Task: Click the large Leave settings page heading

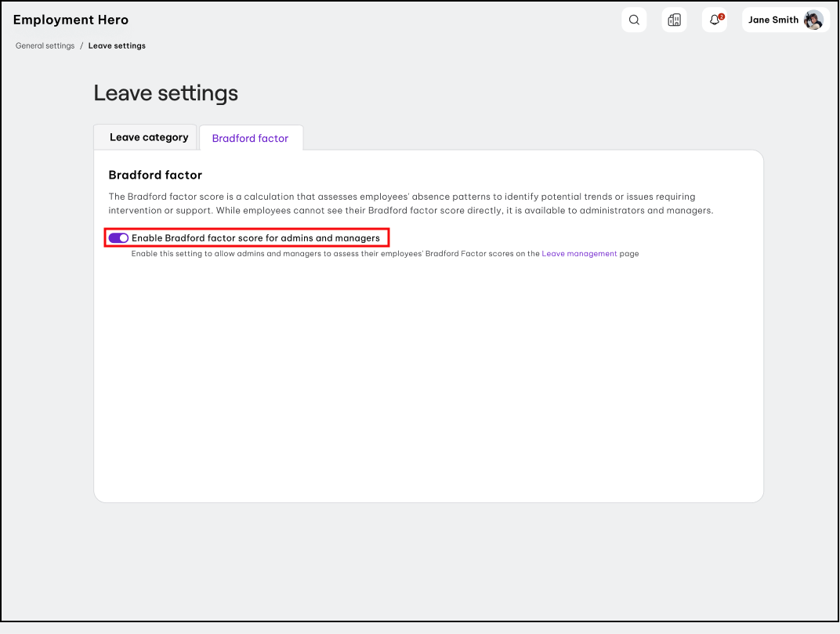Action: tap(165, 93)
